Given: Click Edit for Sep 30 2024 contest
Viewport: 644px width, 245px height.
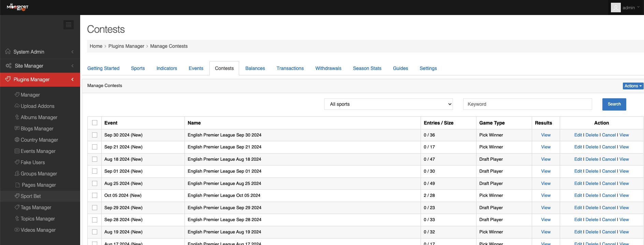Looking at the screenshot, I should [578, 135].
